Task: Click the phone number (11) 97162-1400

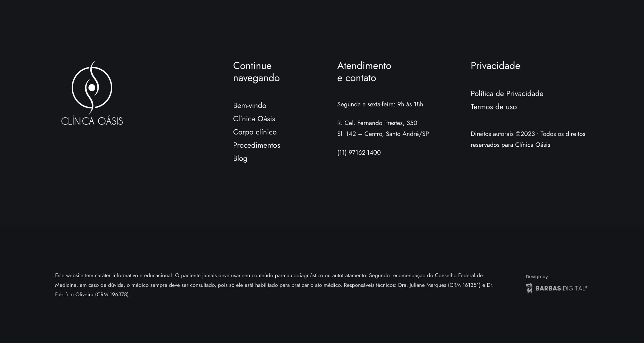Action: pyautogui.click(x=359, y=153)
